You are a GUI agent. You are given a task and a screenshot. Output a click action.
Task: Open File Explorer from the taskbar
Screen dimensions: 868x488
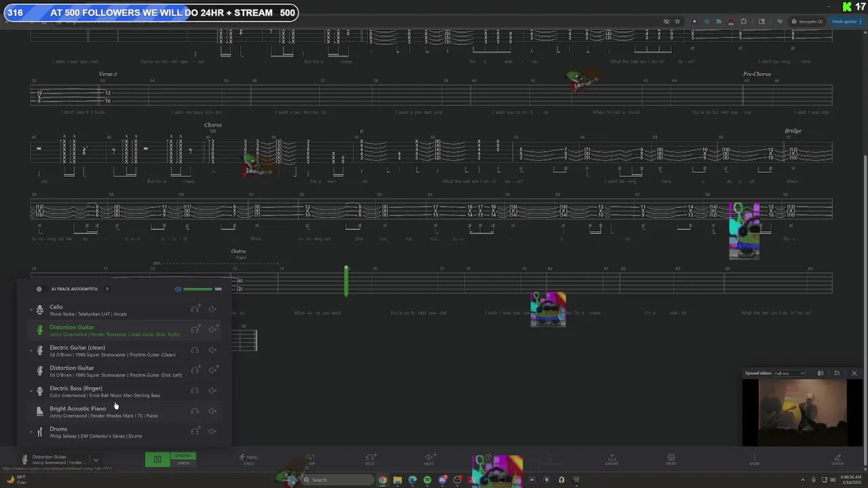tap(397, 480)
